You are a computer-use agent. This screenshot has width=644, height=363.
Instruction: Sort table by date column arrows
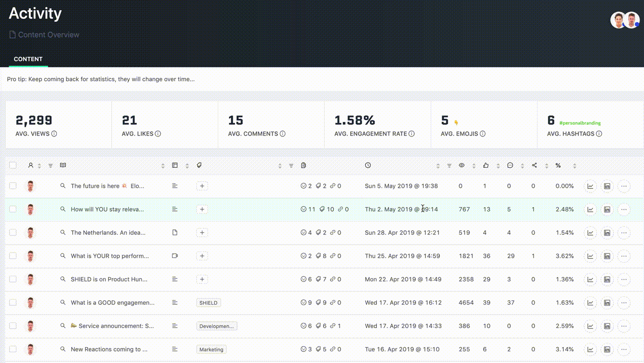pos(438,166)
